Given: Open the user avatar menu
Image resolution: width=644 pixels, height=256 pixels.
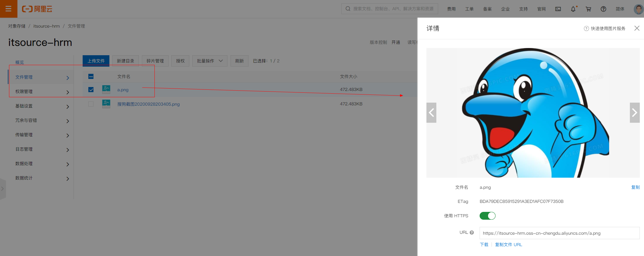Looking at the screenshot, I should [639, 9].
